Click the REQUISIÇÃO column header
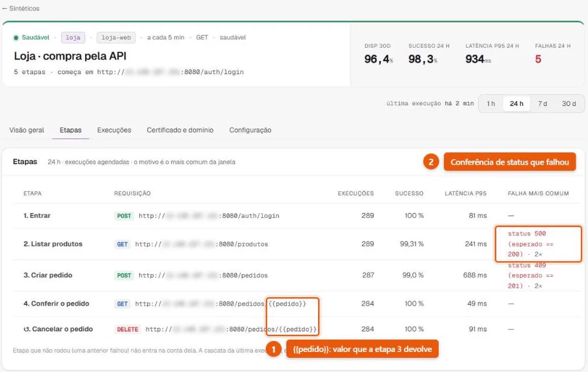Image resolution: width=588 pixels, height=372 pixels. coord(132,193)
